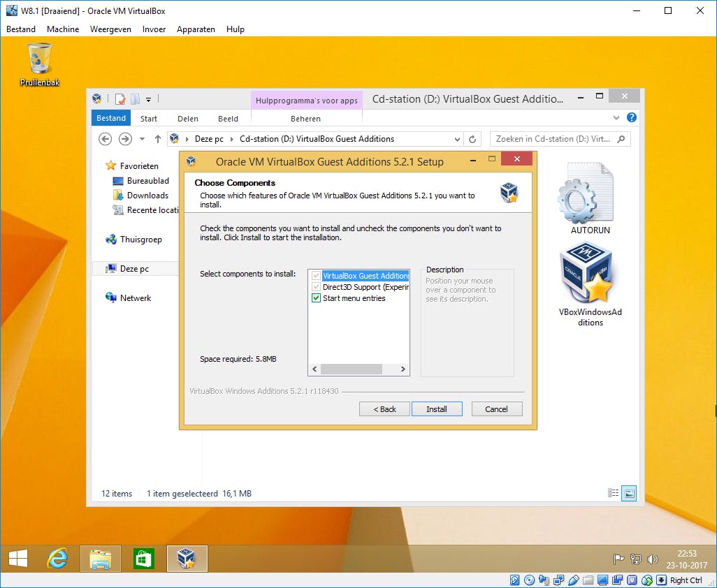Open the volume speaker tray icon
717x588 pixels.
(653, 559)
